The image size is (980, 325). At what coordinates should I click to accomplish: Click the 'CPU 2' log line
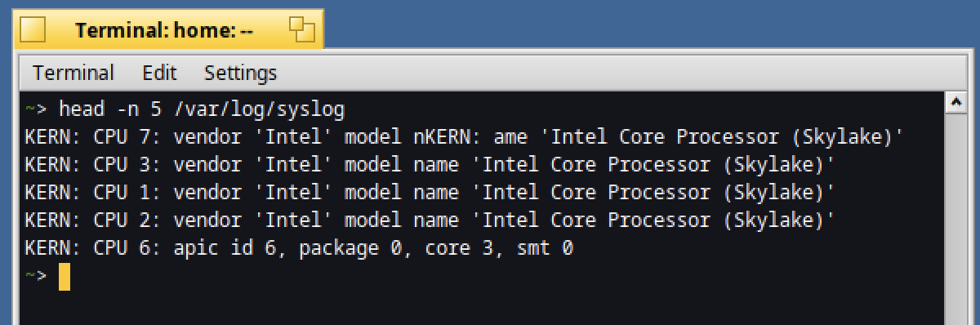tap(430, 220)
